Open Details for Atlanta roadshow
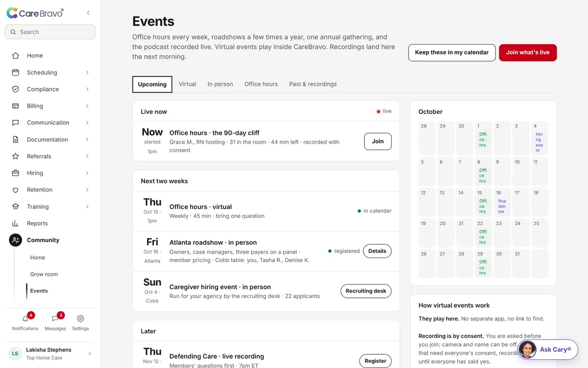 coord(377,251)
